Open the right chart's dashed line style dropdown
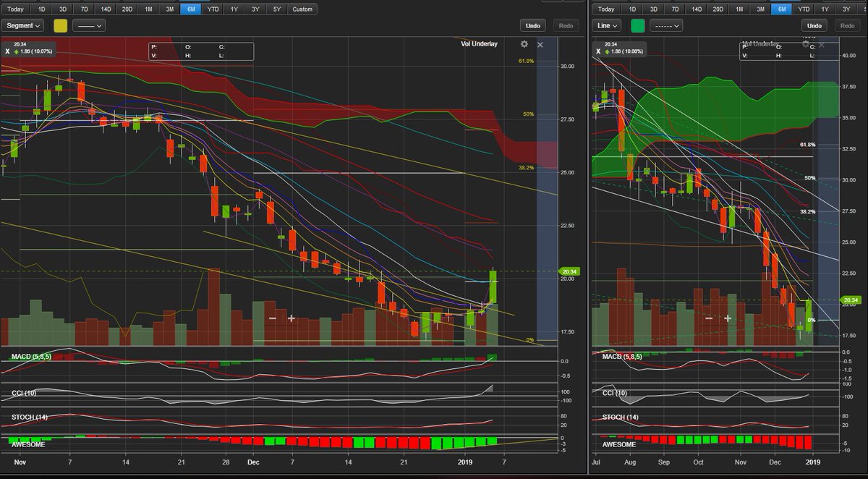The width and height of the screenshot is (868, 479). 666,25
